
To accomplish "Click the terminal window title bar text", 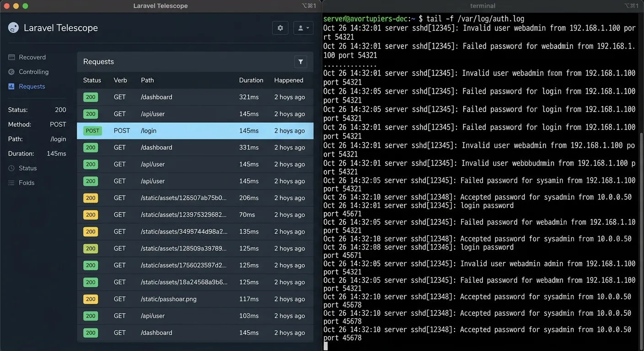I will click(x=483, y=6).
